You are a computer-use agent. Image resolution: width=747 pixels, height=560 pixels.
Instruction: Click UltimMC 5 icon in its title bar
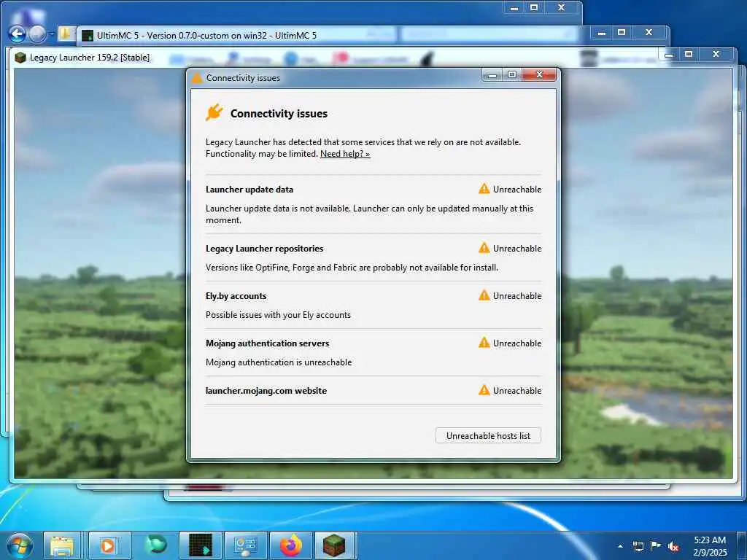point(88,35)
